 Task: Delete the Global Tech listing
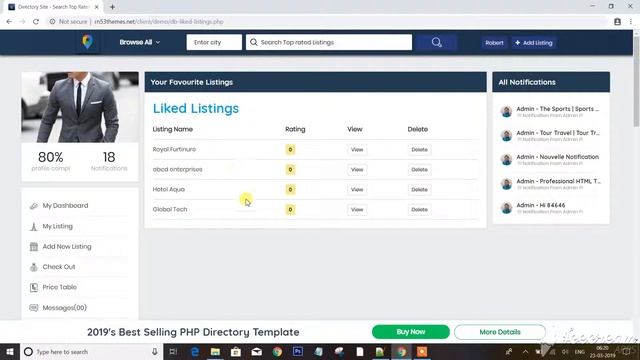[419, 210]
